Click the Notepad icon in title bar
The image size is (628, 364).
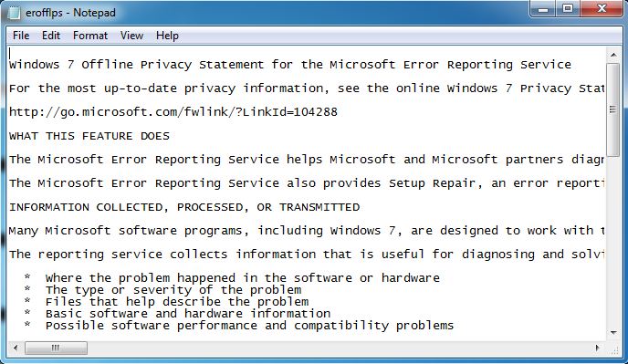(x=15, y=13)
